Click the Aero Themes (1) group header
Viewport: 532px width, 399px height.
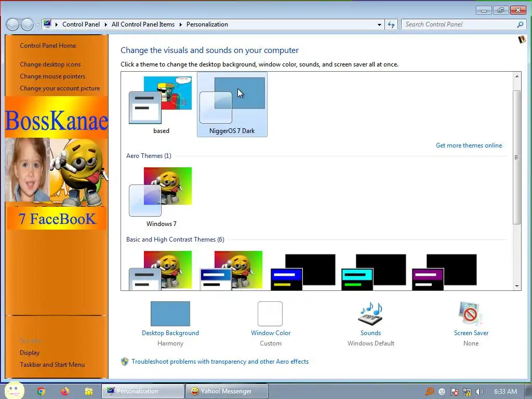click(x=149, y=156)
